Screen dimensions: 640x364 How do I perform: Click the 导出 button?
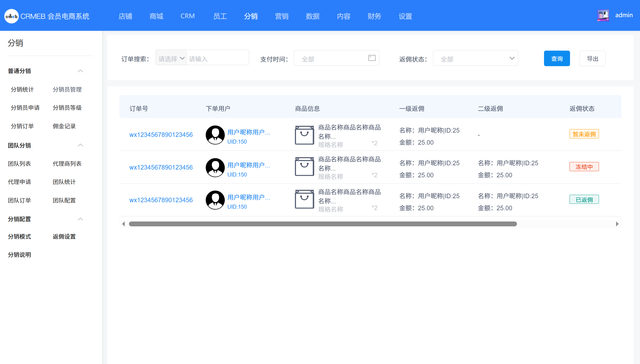(592, 58)
